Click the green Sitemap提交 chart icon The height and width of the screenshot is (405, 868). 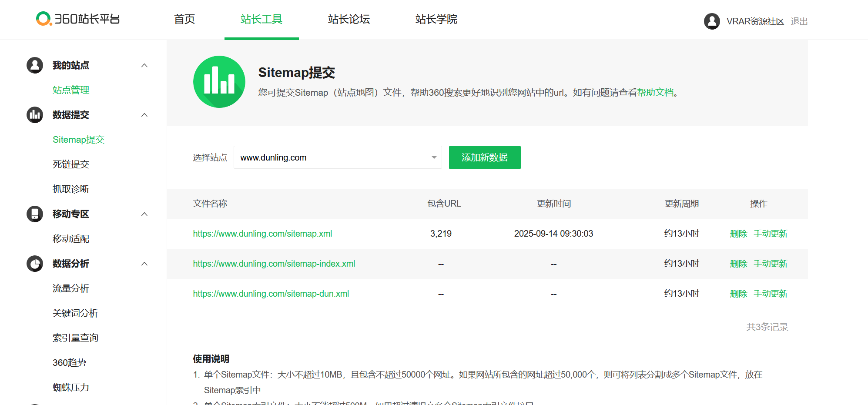click(219, 82)
